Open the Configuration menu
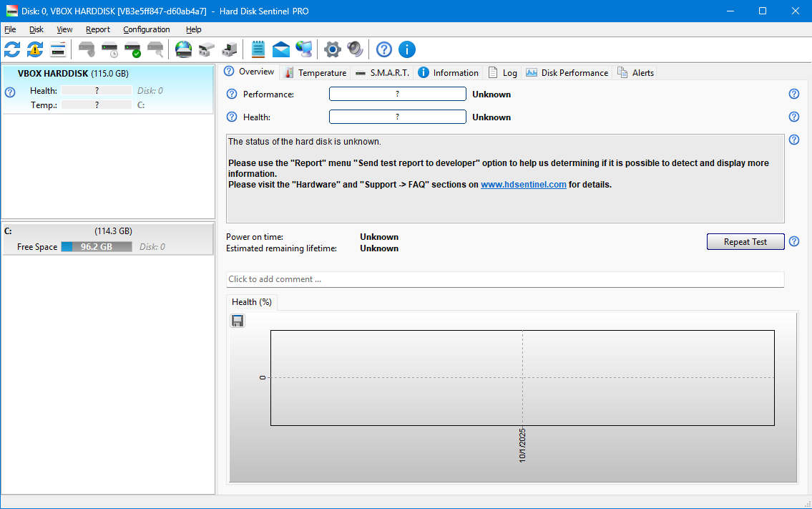Viewport: 812px width, 509px height. 147,29
